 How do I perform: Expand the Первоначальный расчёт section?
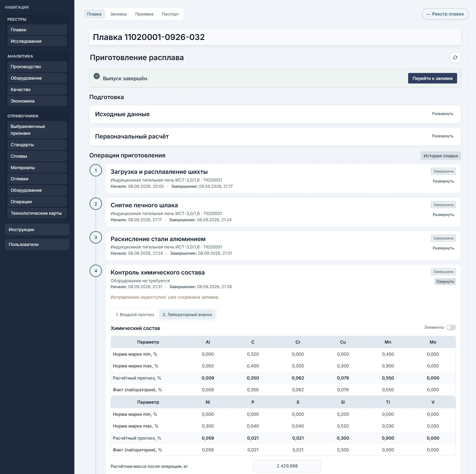[x=443, y=136]
